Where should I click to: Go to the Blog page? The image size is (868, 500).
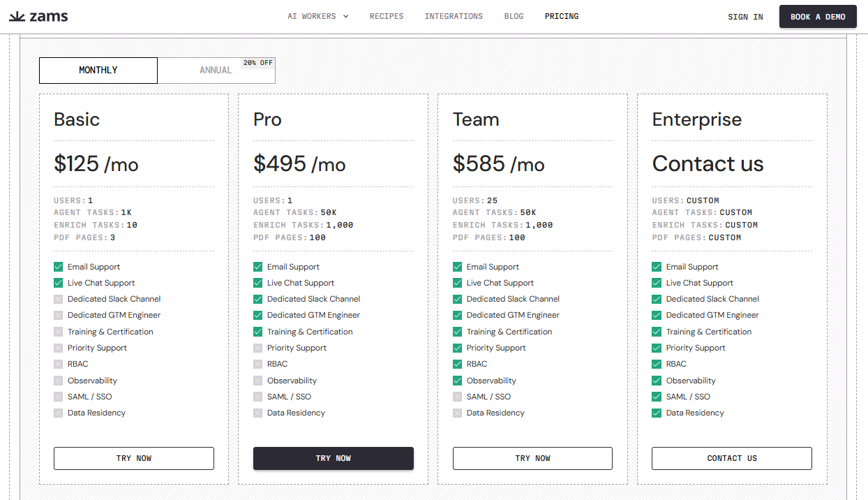pyautogui.click(x=514, y=16)
